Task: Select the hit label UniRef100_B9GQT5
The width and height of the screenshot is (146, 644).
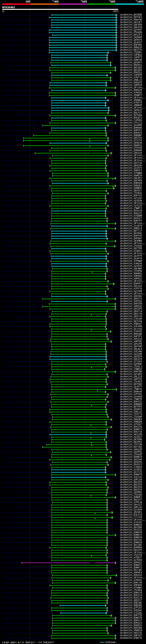Action: (131, 82)
